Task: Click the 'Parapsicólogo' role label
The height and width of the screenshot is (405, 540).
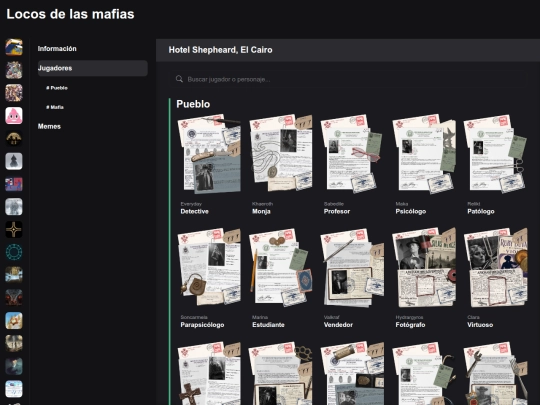Action: pyautogui.click(x=202, y=325)
